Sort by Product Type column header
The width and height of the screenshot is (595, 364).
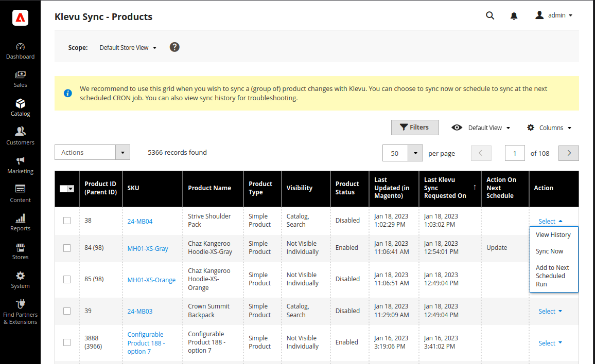click(262, 188)
